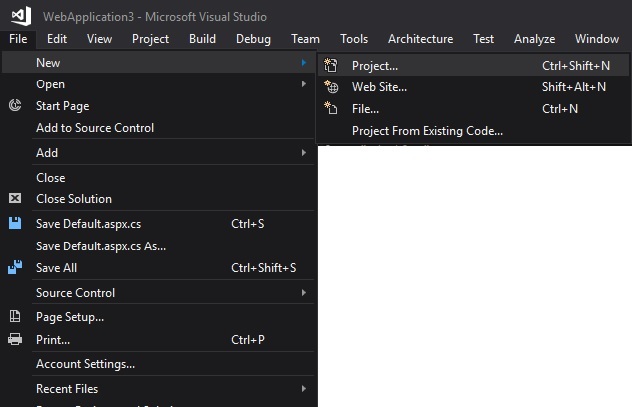Click the Save All icon
The width and height of the screenshot is (632, 407).
(x=15, y=268)
